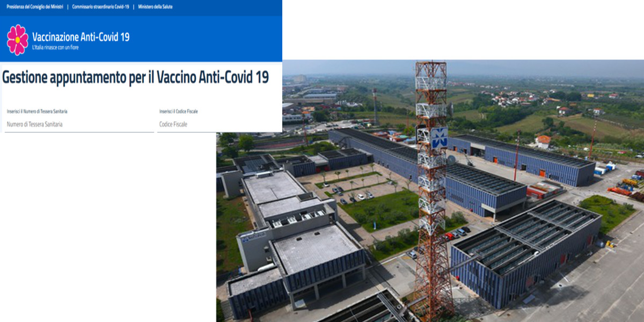This screenshot has height=322, width=644.
Task: Focus the Codice Fiscale input field
Action: [x=219, y=125]
